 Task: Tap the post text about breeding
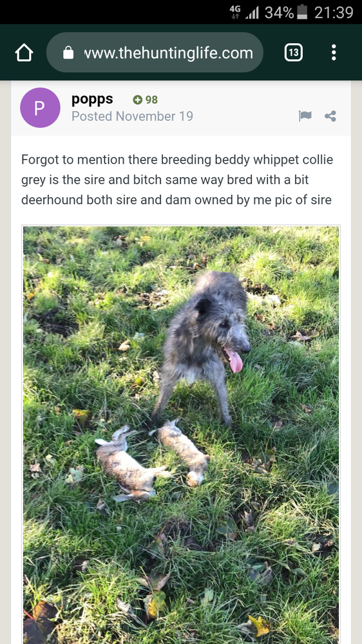pos(177,180)
